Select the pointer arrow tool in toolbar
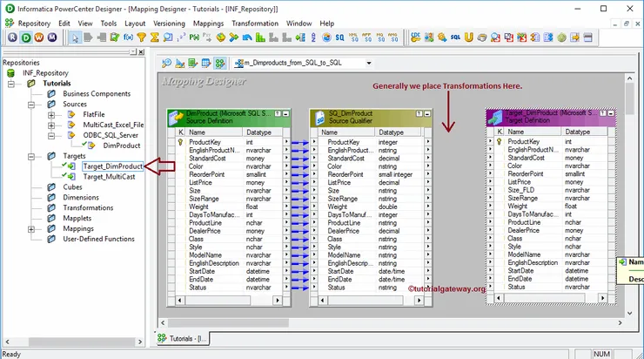Screen dimensions: 644x359 (x=75, y=37)
